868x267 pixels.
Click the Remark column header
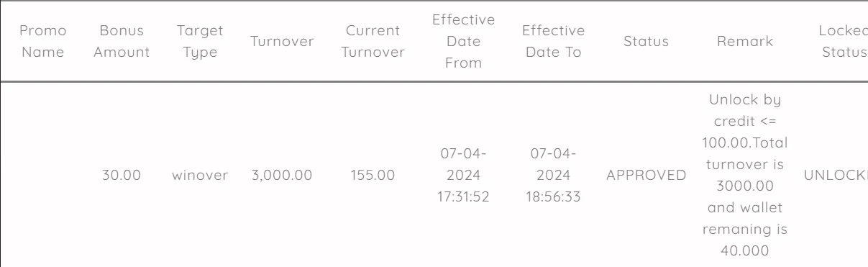[744, 41]
